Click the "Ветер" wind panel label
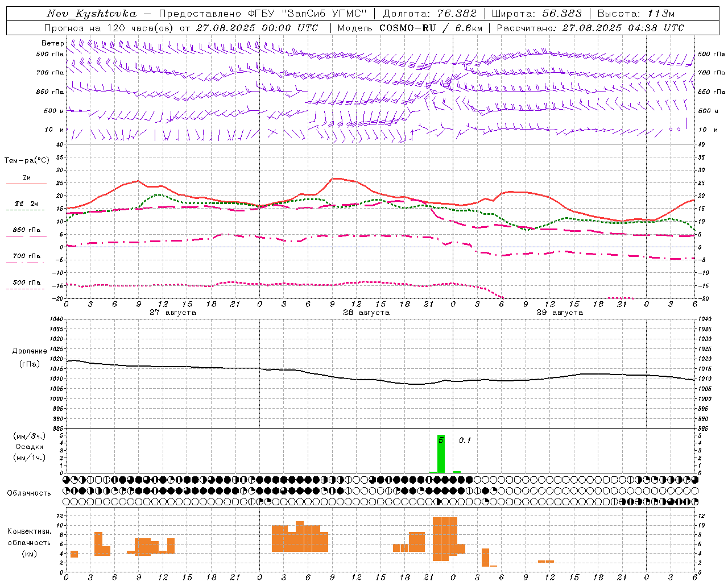728x582 pixels. [x=53, y=43]
